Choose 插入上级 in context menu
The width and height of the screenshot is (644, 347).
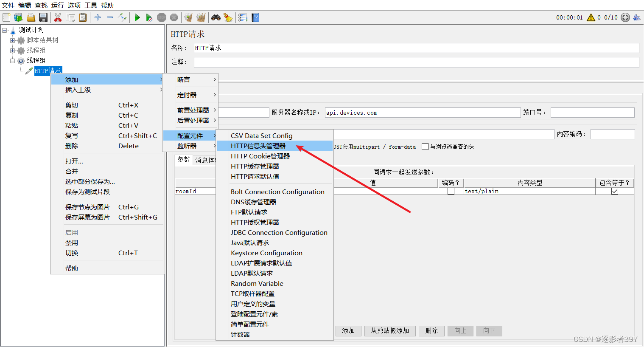[107, 90]
